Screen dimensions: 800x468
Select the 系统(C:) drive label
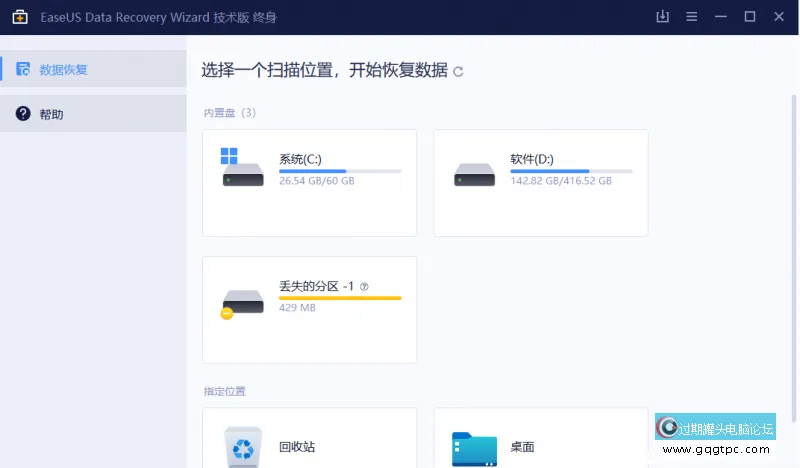tap(300, 159)
